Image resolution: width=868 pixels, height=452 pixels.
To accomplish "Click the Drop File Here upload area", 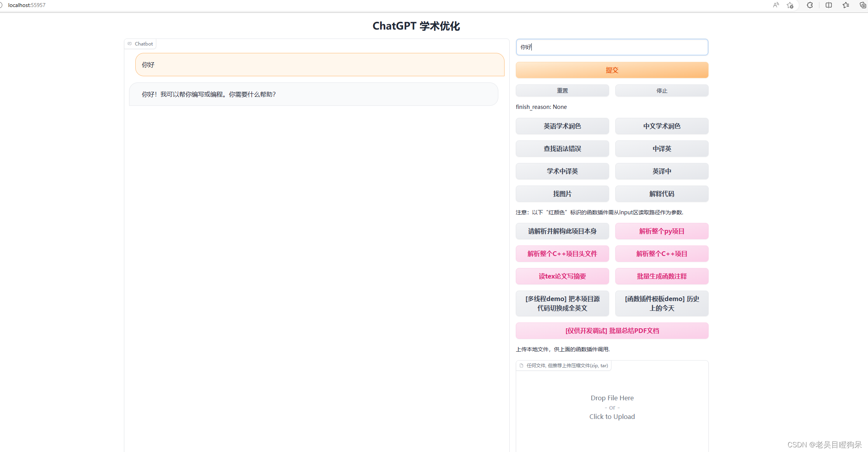I will 612,407.
